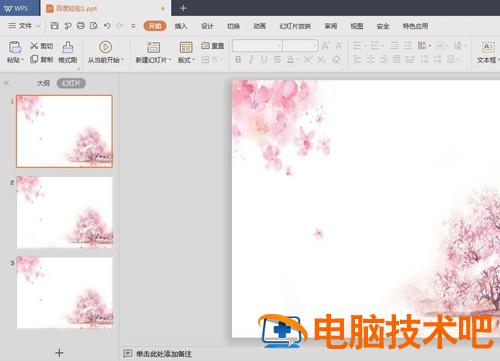
Task: Insert a Text Box (文本框) icon
Action: pyautogui.click(x=488, y=47)
